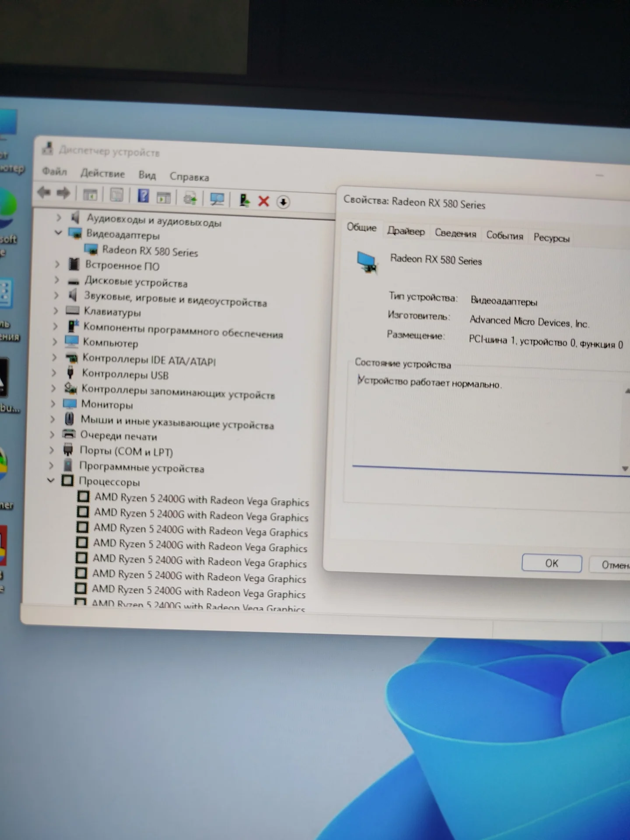Scan for hardware changes via monitor icon
Viewport: 630px width, 840px height.
pyautogui.click(x=217, y=199)
